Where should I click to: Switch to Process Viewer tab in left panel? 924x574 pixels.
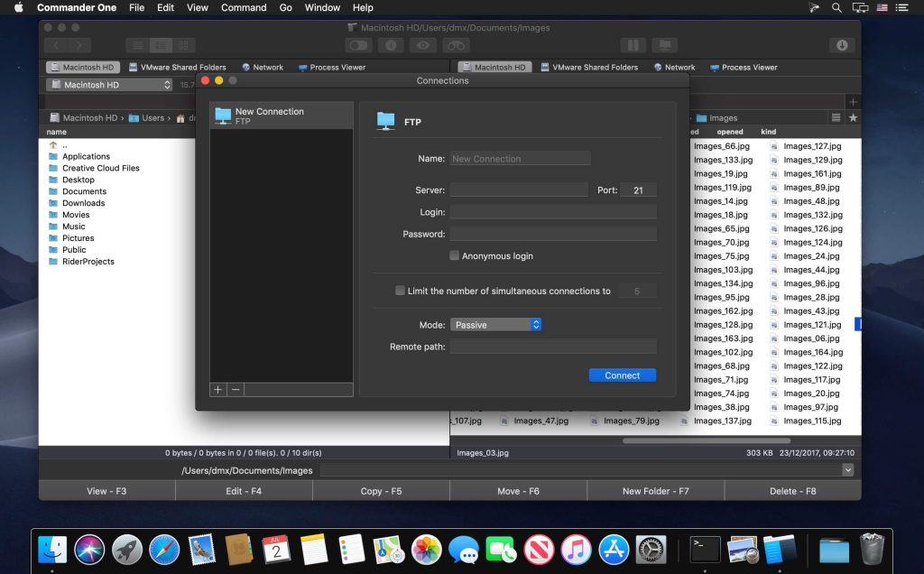pos(336,67)
